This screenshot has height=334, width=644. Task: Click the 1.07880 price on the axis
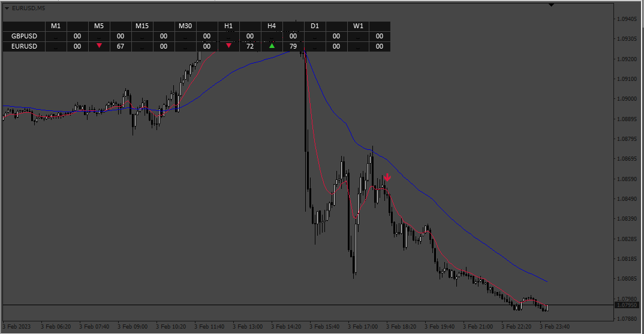tap(627, 319)
